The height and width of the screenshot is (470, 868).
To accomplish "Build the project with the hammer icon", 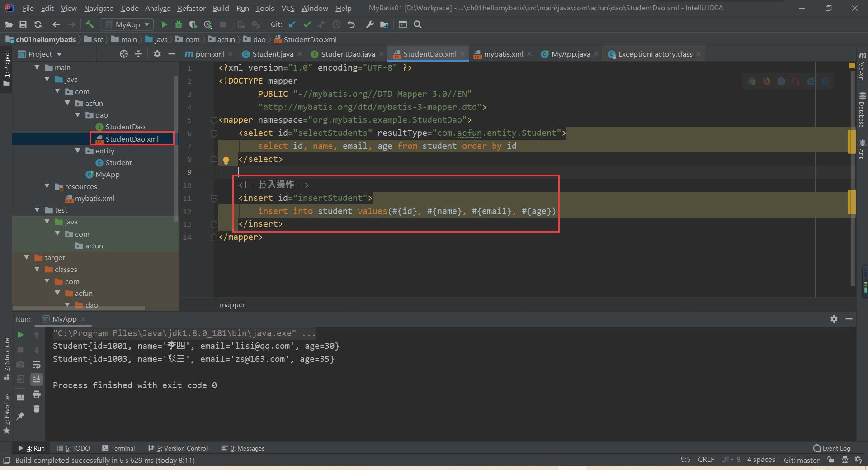I will click(90, 24).
